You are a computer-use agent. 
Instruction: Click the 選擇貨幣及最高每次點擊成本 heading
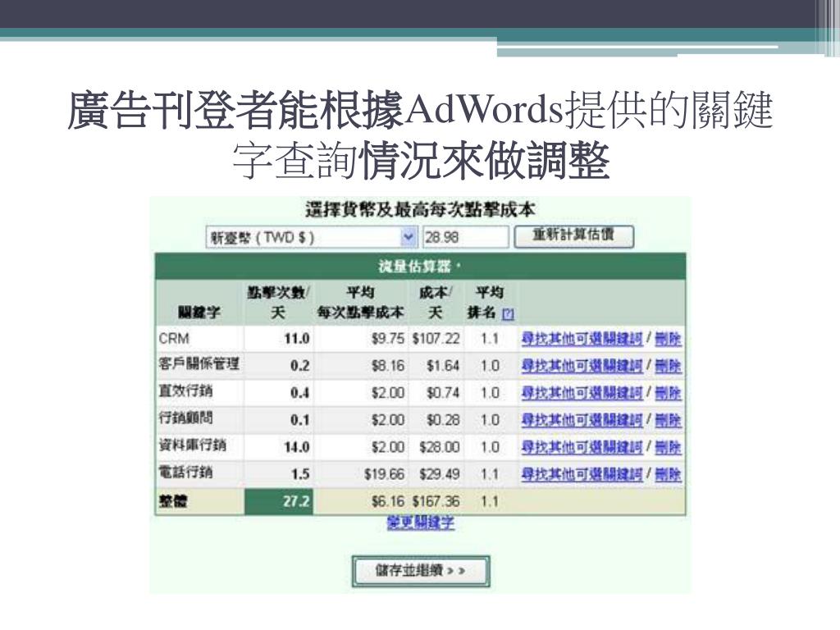pos(421,209)
